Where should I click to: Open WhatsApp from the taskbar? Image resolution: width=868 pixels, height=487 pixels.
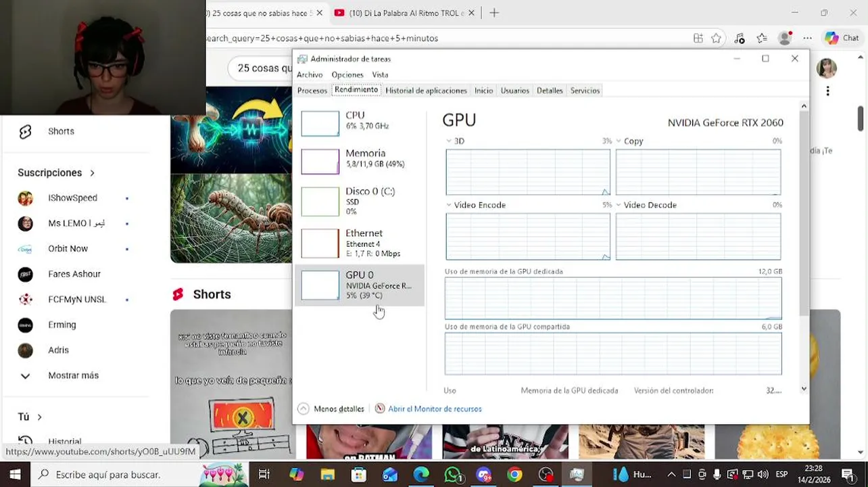coord(452,475)
